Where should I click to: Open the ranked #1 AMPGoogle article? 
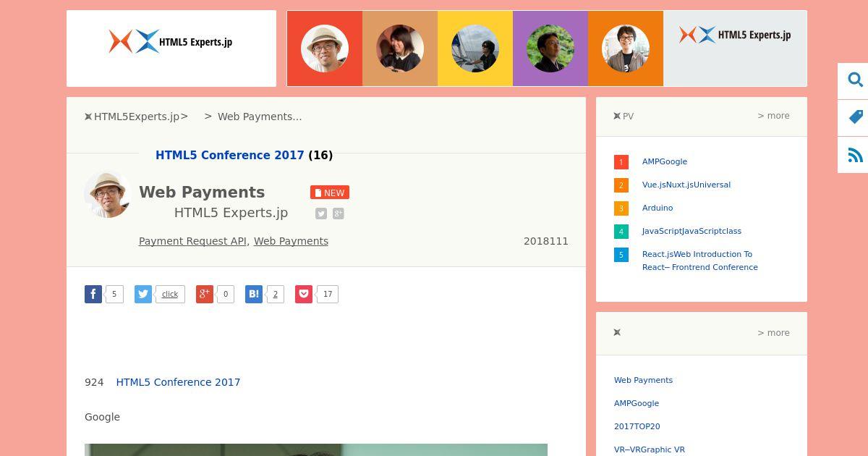[665, 161]
